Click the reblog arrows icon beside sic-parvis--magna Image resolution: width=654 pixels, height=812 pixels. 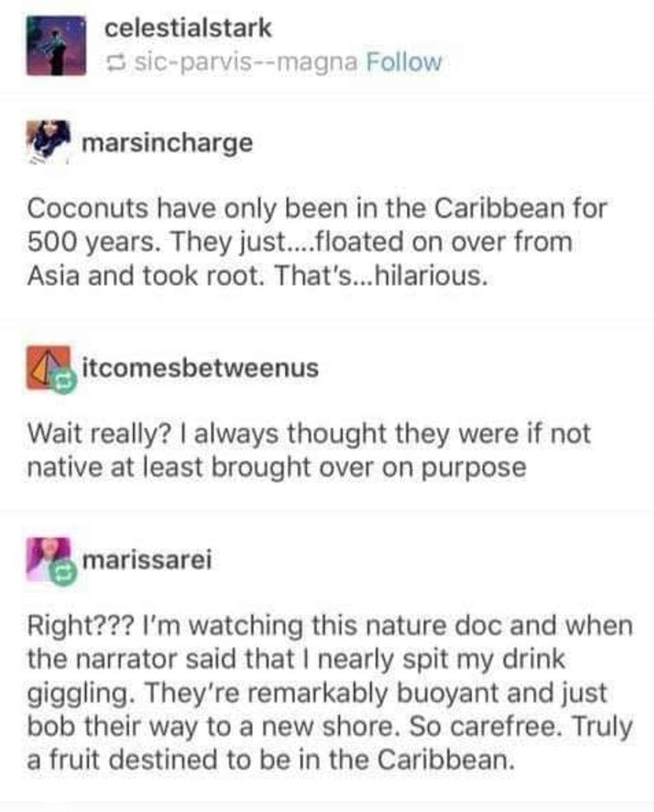pos(114,62)
